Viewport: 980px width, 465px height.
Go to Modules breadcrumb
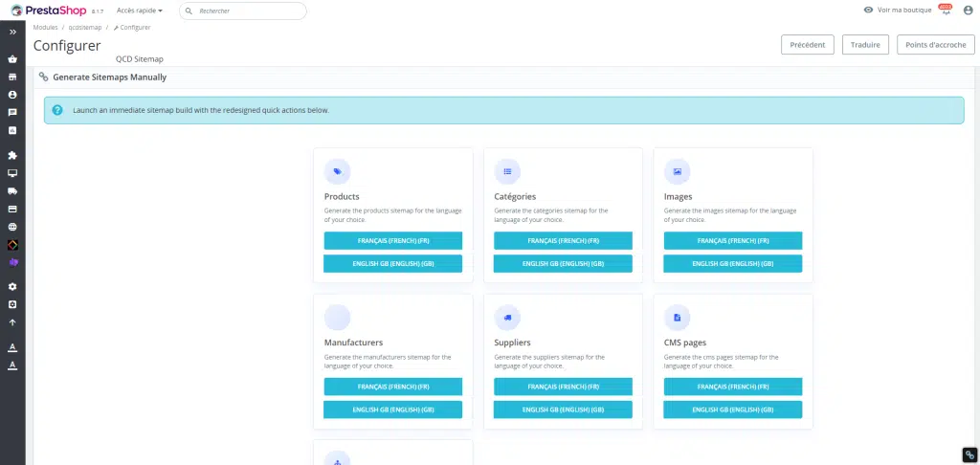coord(46,28)
